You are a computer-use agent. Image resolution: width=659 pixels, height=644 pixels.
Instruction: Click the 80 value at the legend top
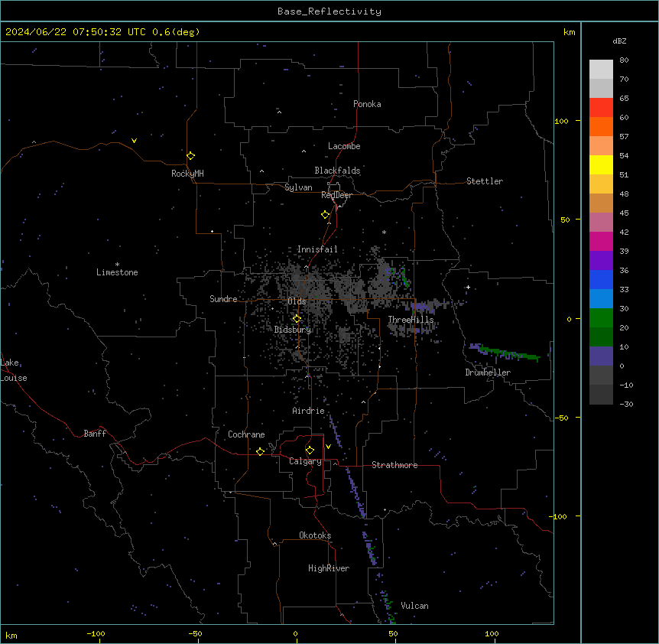pyautogui.click(x=624, y=60)
